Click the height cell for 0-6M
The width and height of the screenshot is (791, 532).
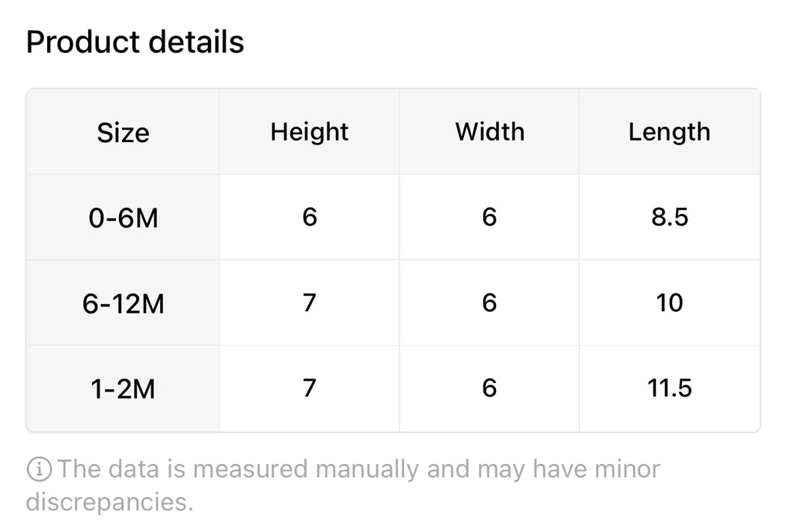point(309,218)
